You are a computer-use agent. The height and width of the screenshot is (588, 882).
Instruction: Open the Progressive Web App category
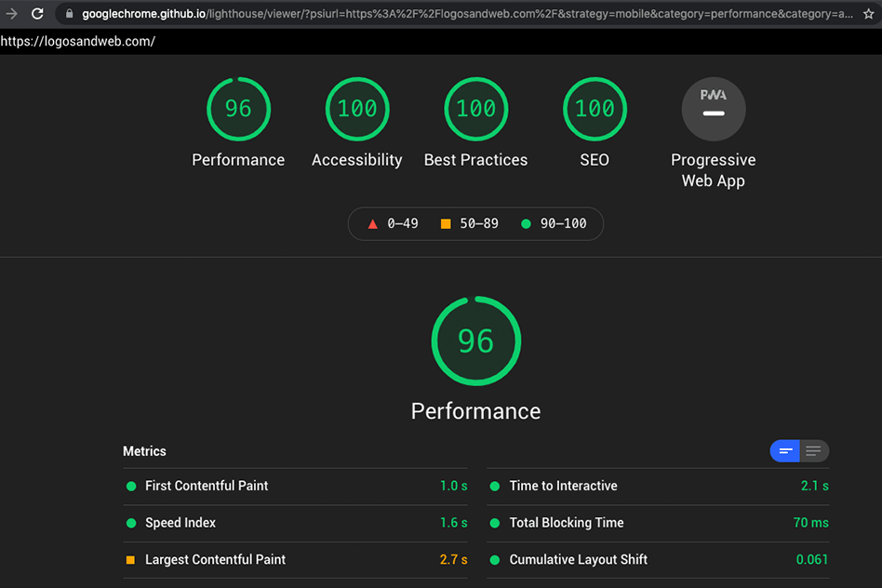(x=713, y=170)
